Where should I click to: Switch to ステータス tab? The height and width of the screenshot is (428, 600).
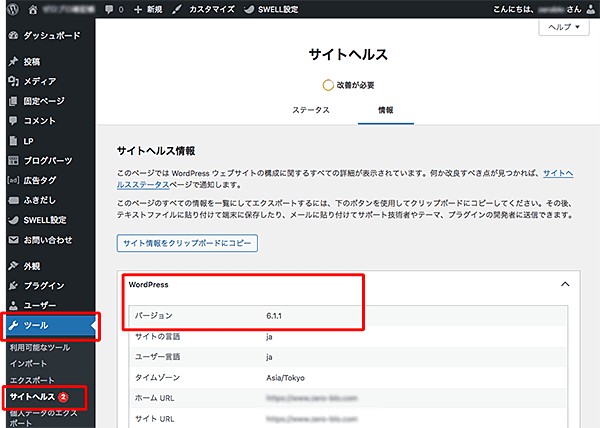coord(311,110)
